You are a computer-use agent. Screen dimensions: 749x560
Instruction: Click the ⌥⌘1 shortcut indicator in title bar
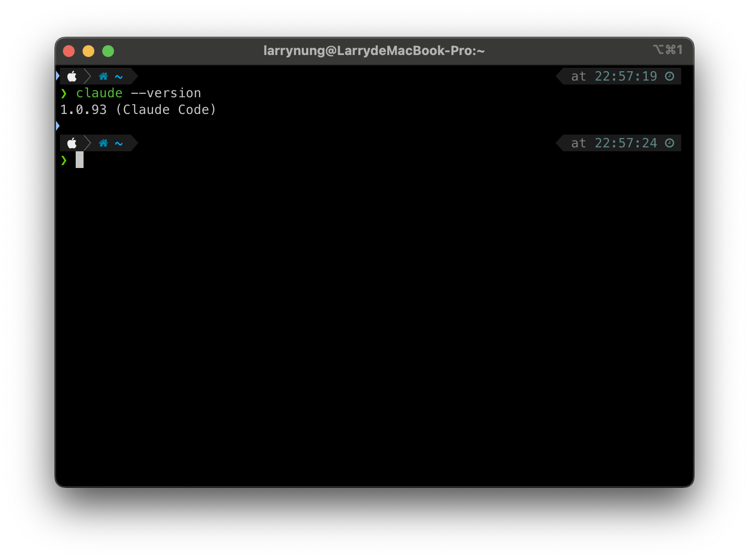coord(668,50)
